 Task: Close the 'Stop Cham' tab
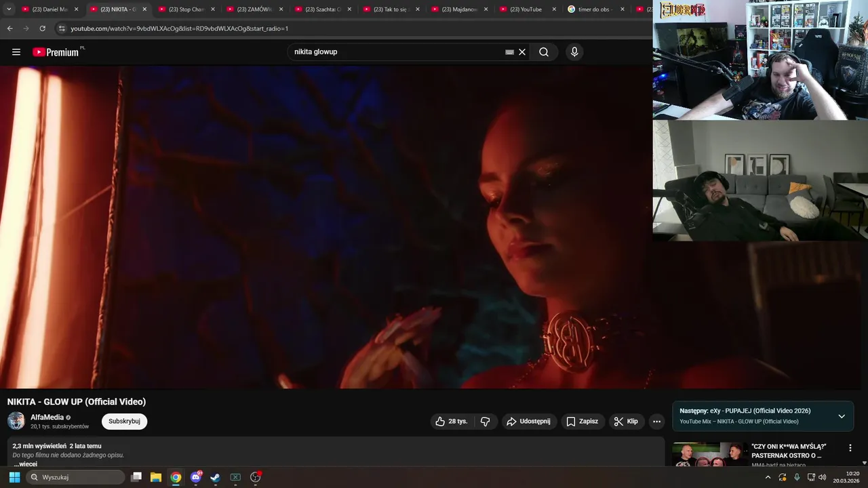pos(213,9)
